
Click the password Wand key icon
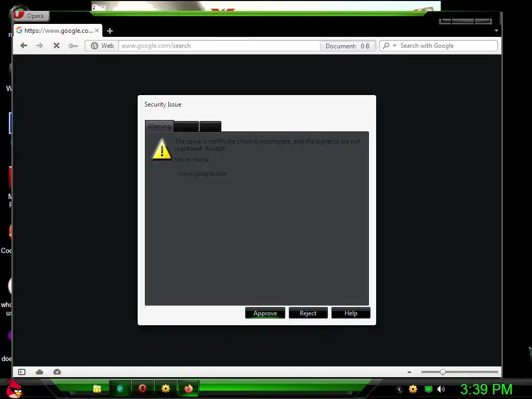73,46
